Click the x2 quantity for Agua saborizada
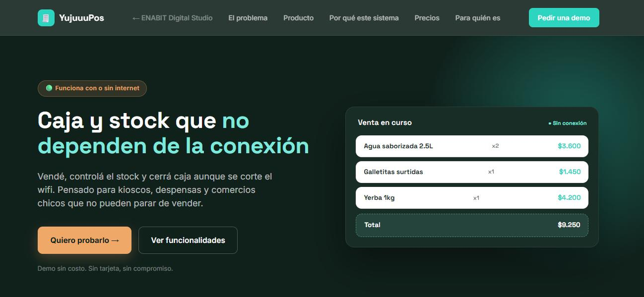Viewport: 644px width, 297px height. tap(495, 146)
